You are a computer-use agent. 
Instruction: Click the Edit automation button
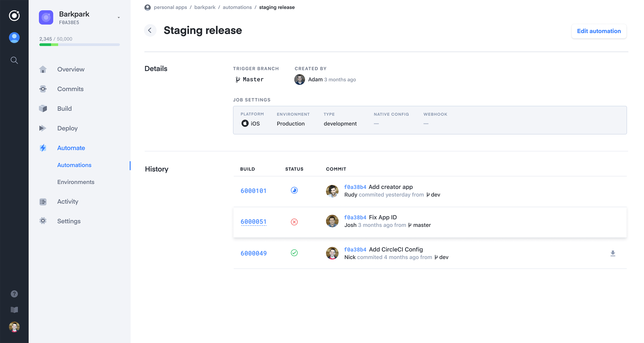[599, 31]
